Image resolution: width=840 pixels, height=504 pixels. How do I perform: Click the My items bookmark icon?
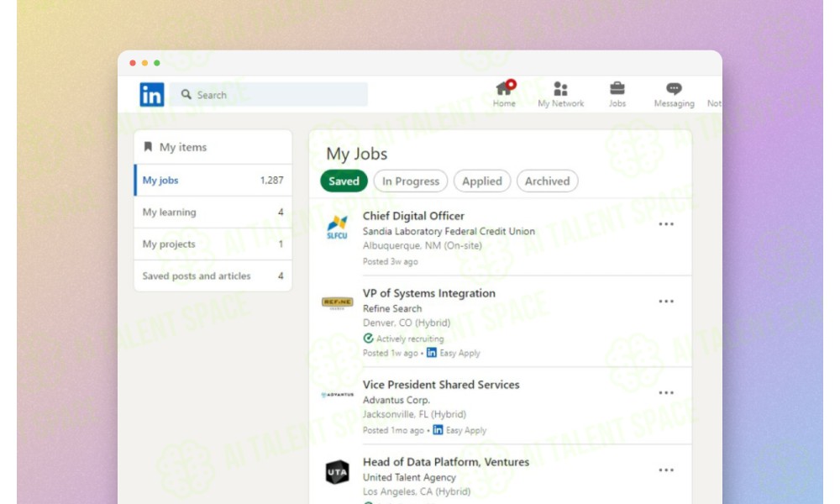(148, 147)
